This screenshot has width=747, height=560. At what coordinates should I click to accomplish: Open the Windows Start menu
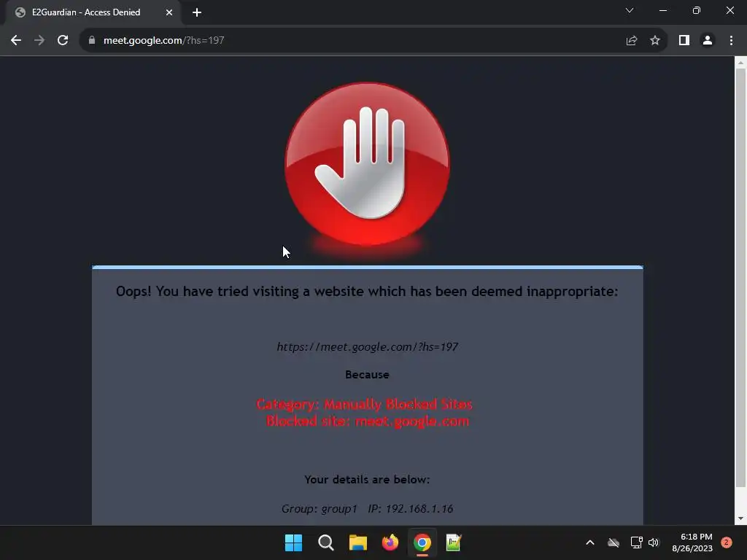coord(293,542)
